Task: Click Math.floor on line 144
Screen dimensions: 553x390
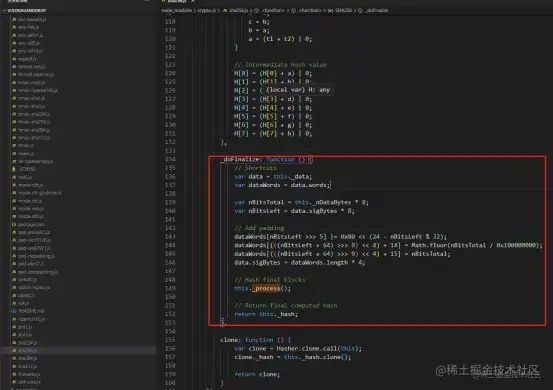Action: click(x=430, y=245)
